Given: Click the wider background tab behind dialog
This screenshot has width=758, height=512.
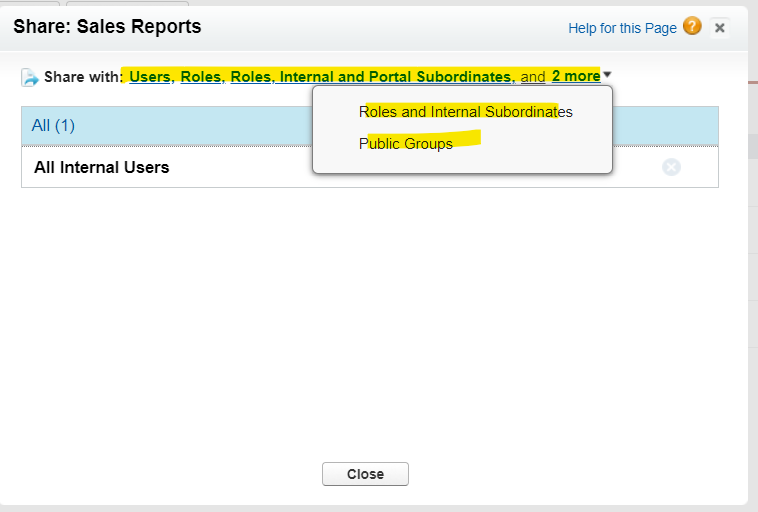Looking at the screenshot, I should [x=127, y=3].
